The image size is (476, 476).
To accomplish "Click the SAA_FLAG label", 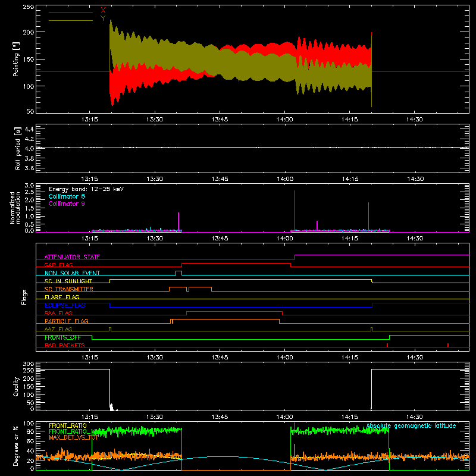I will pos(58,313).
